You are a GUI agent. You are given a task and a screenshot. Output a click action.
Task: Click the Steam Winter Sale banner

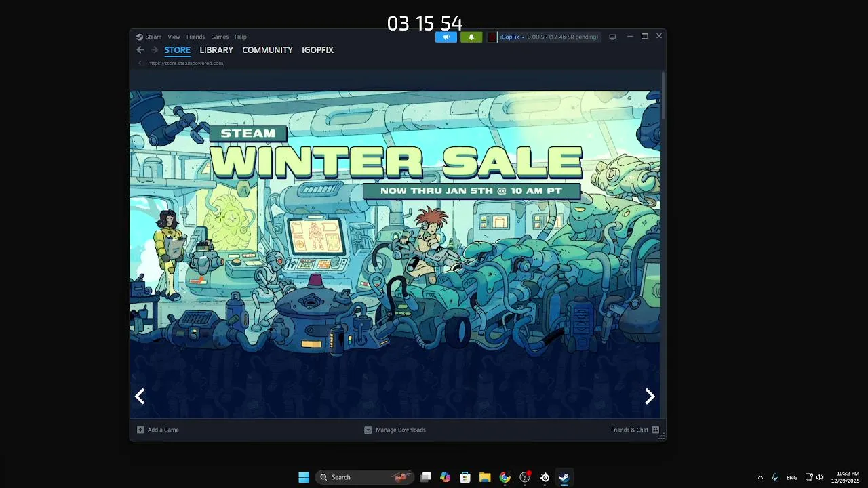(395, 254)
